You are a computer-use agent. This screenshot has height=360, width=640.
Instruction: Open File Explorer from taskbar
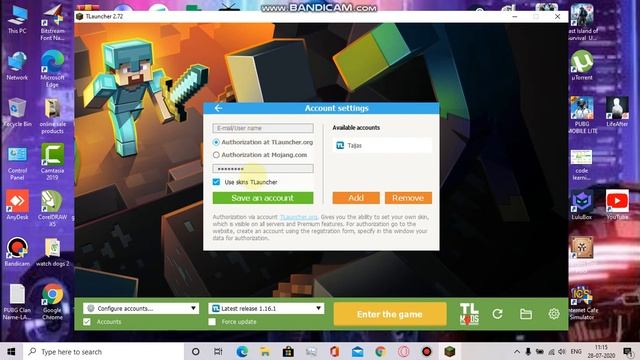pyautogui.click(x=265, y=351)
